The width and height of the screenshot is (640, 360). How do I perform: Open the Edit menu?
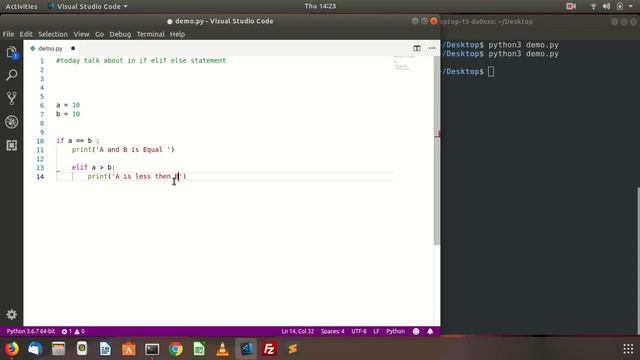(26, 34)
